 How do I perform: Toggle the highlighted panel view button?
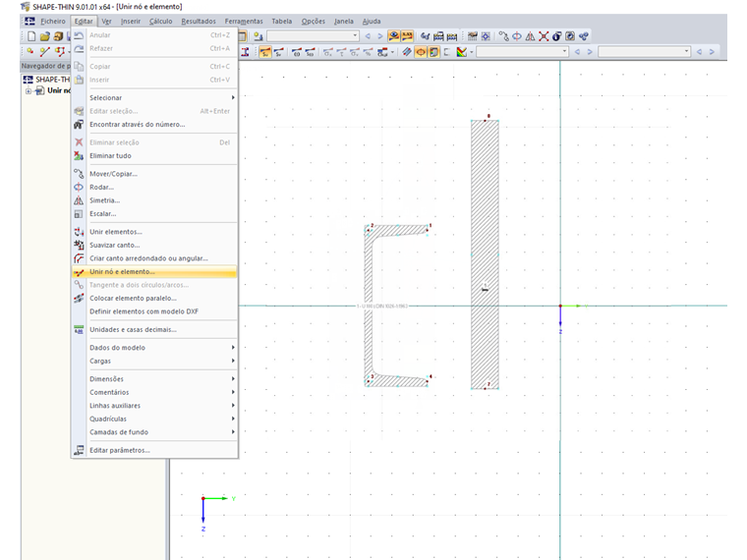pyautogui.click(x=433, y=52)
